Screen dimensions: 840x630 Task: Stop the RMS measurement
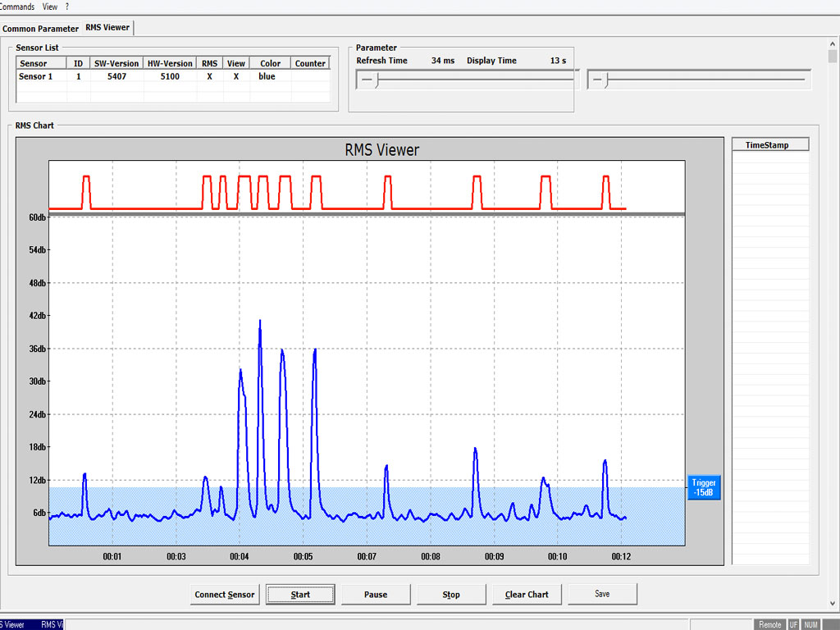pos(451,594)
